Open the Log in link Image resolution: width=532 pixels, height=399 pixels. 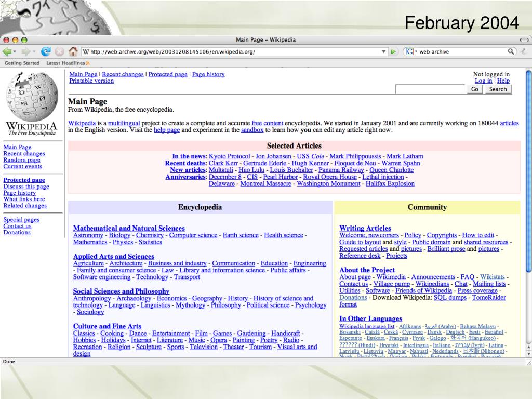tap(484, 81)
